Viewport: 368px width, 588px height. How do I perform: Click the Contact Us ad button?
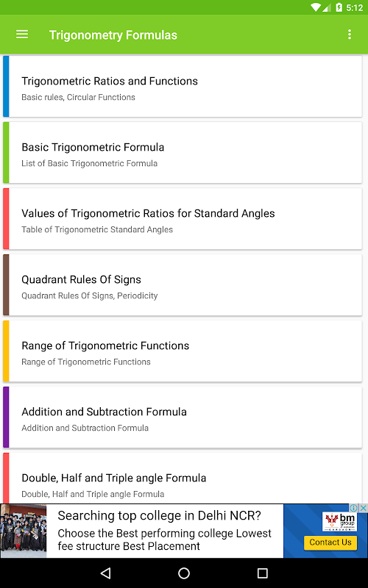point(330,542)
